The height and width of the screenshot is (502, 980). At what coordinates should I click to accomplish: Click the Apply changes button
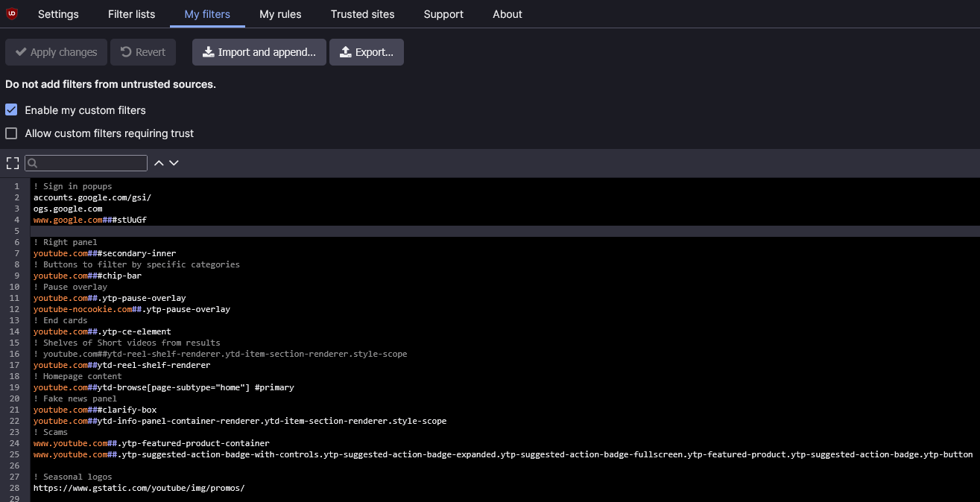(x=56, y=52)
